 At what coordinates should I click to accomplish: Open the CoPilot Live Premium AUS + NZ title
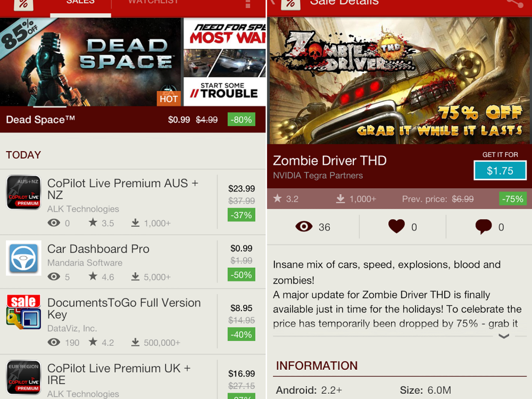pos(123,189)
